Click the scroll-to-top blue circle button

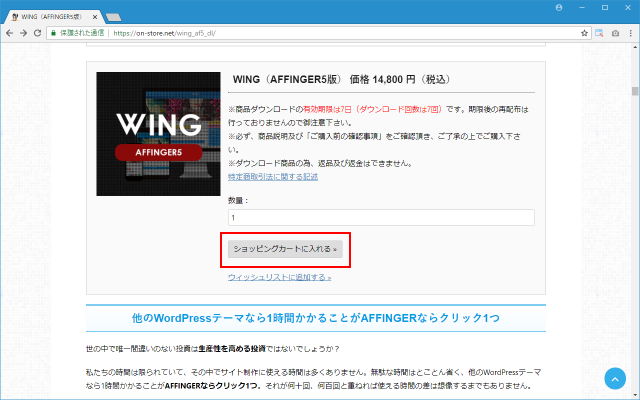point(615,378)
